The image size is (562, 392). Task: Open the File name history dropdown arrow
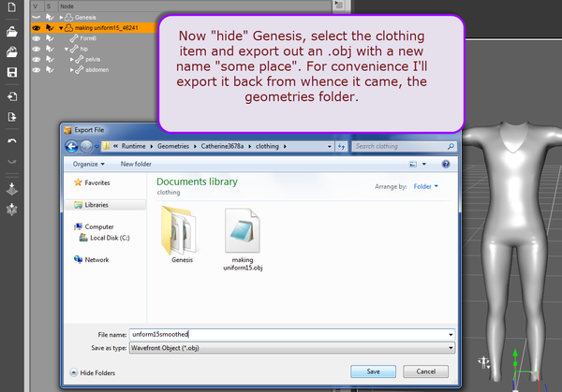451,334
